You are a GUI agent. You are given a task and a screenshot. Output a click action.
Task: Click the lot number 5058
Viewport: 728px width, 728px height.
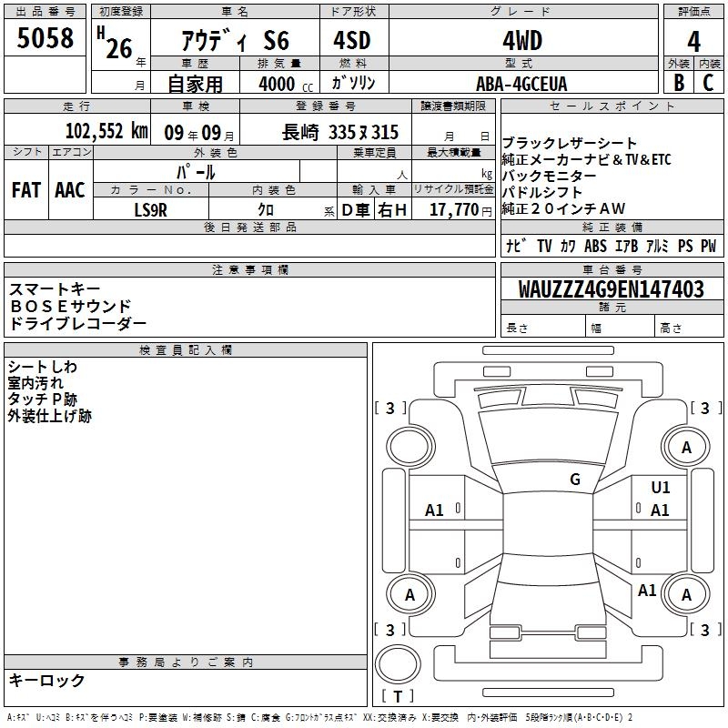click(x=45, y=39)
